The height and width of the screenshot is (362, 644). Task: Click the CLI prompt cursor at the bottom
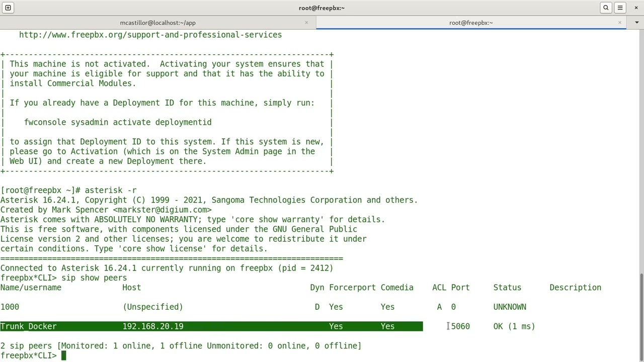coord(63,355)
